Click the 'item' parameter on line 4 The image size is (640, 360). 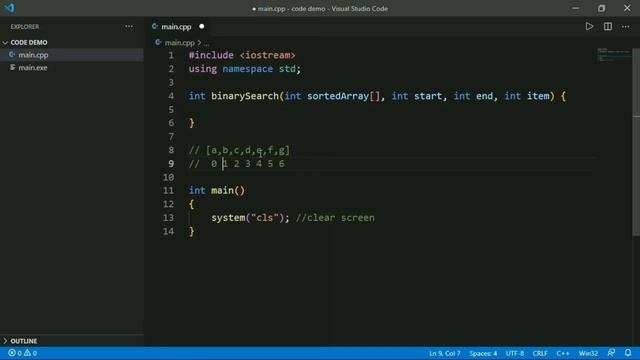click(x=538, y=96)
